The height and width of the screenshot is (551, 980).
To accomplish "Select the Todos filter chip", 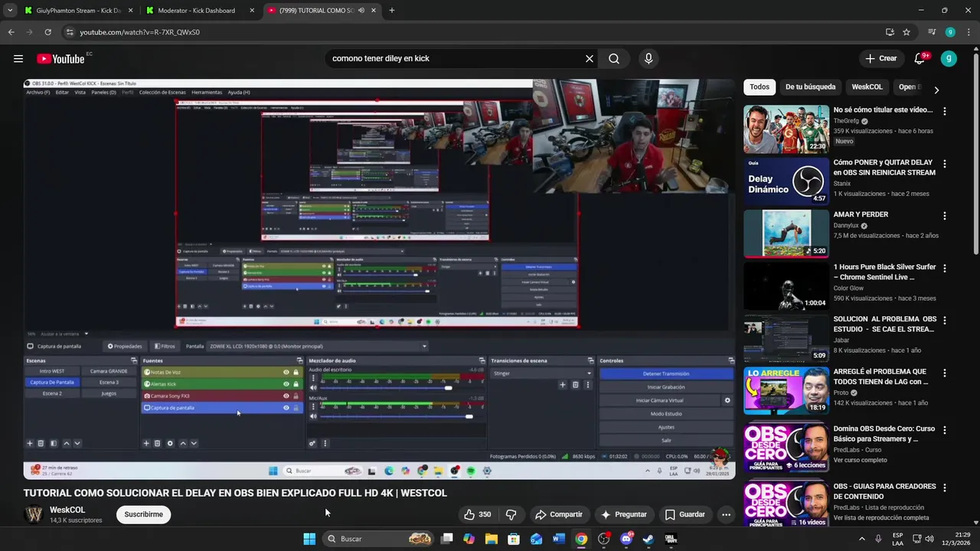I will click(759, 87).
